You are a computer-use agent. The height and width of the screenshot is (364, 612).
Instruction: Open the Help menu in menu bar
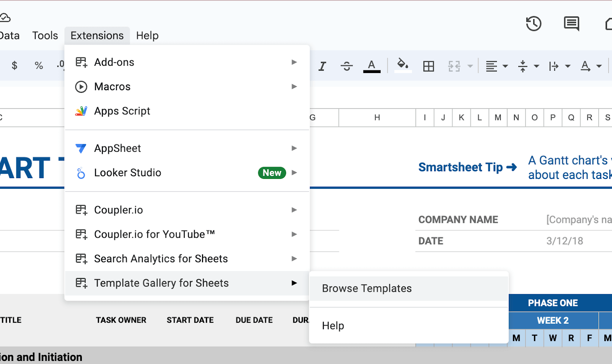tap(147, 36)
